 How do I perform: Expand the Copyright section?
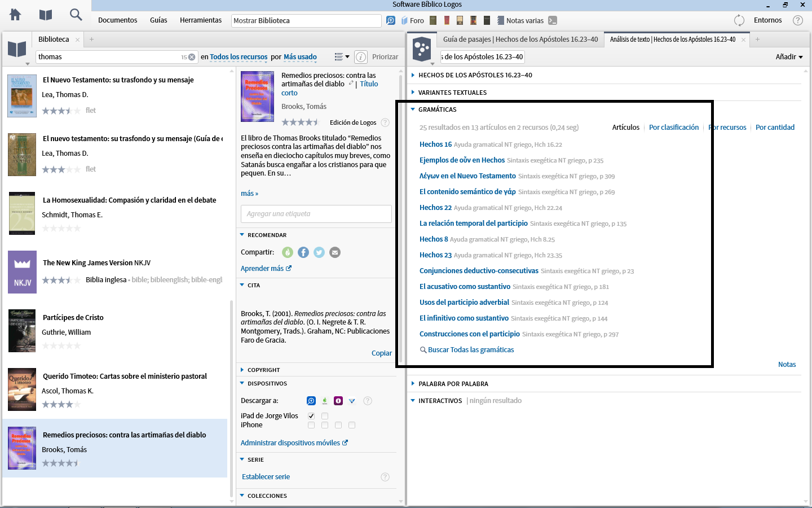pos(242,370)
